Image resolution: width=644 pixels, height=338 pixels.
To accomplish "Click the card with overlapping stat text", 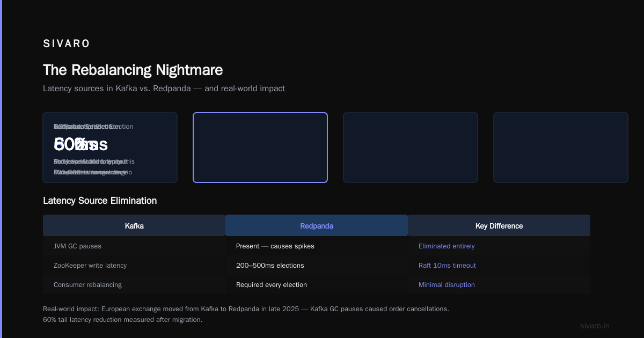I will click(110, 148).
